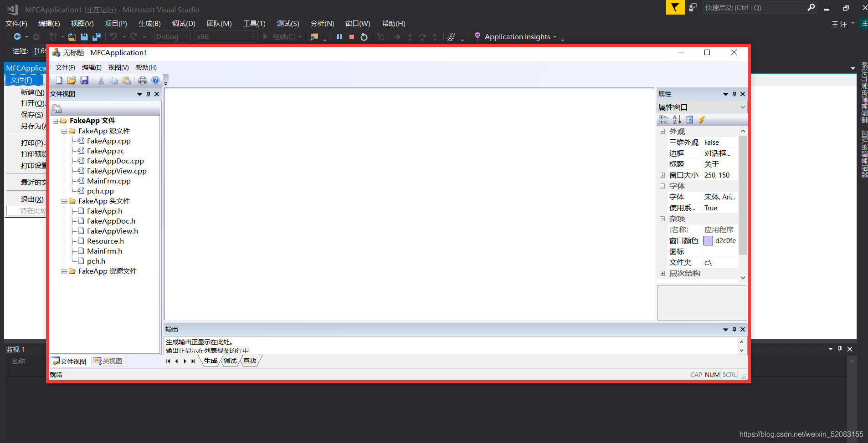Click the output tabs last-tab arrow
The height and width of the screenshot is (443, 868).
click(x=193, y=361)
